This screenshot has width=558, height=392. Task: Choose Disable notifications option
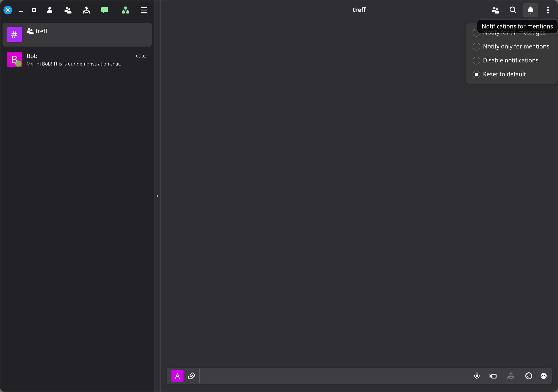[505, 60]
